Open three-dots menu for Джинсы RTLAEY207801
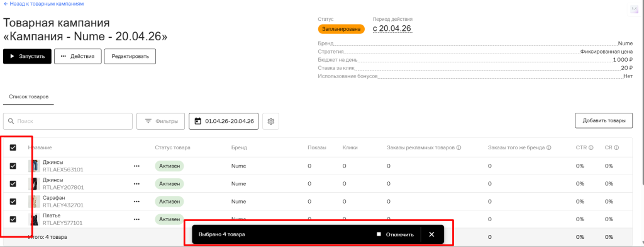The height and width of the screenshot is (247, 644). [136, 183]
